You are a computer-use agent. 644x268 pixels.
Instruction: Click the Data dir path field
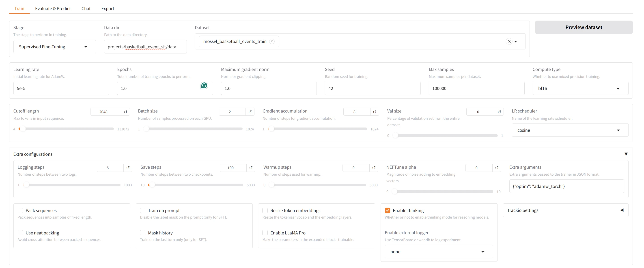[x=145, y=47]
